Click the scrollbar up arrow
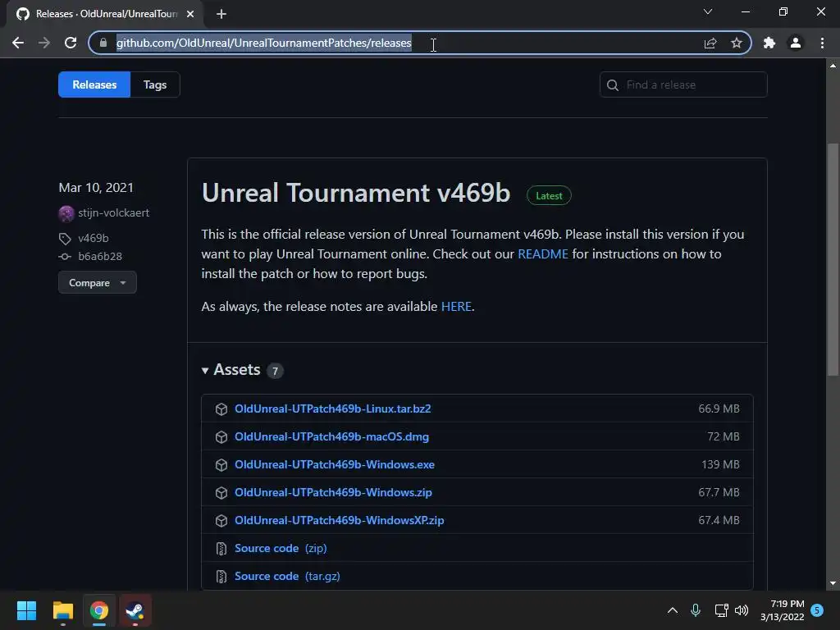The image size is (840, 630). (x=833, y=66)
